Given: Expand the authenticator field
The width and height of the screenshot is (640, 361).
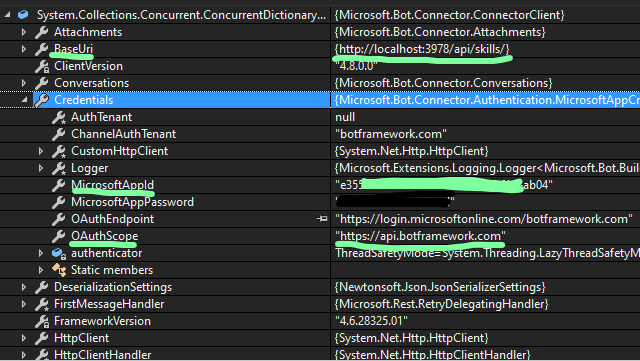Looking at the screenshot, I should 41,253.
